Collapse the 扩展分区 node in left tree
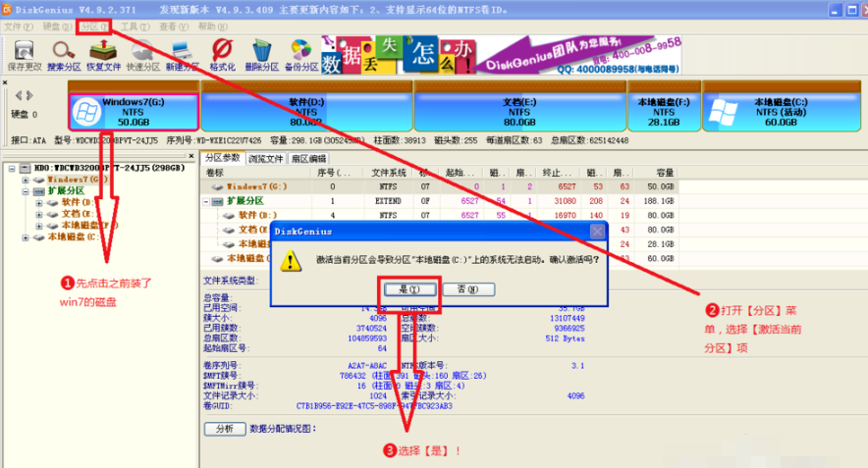Screen dimensions: 868x468 pyautogui.click(x=26, y=191)
